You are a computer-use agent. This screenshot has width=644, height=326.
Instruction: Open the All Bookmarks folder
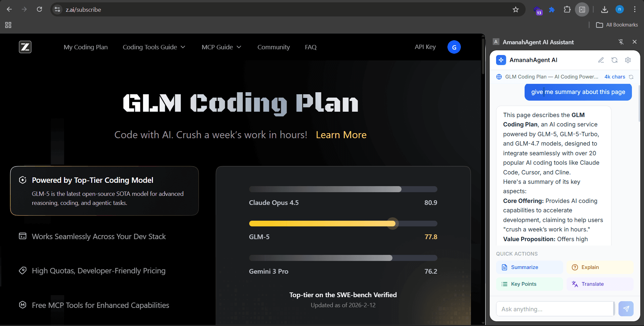click(x=617, y=25)
